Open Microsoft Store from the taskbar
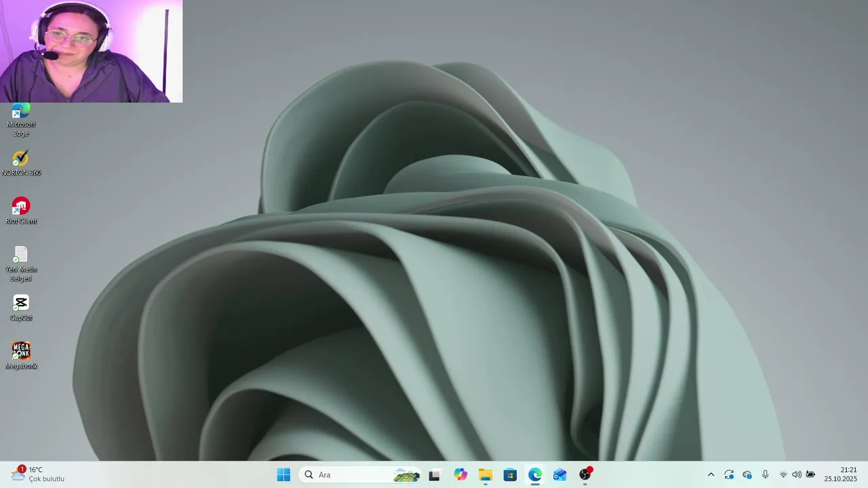Screen dimensions: 868x488 click(510, 475)
